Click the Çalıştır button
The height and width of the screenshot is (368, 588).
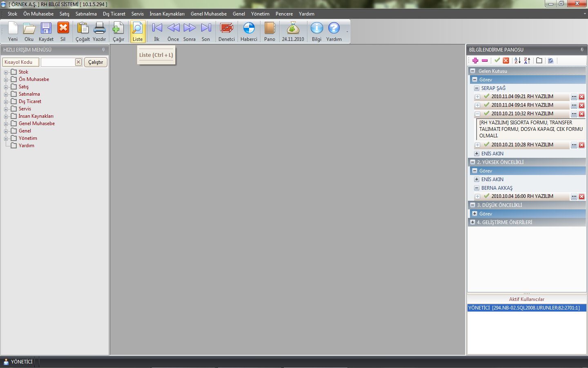pos(96,62)
